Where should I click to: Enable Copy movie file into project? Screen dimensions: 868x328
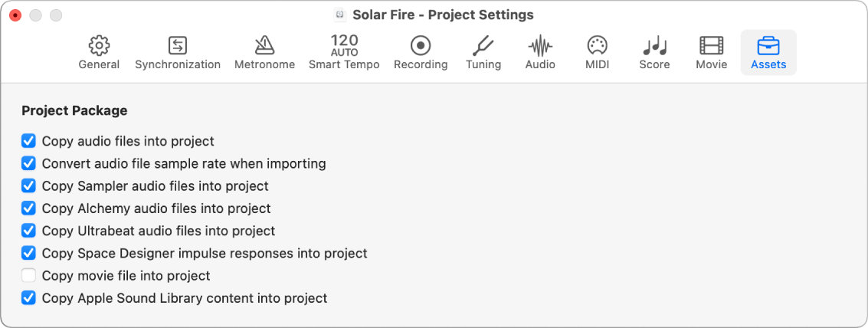point(29,275)
